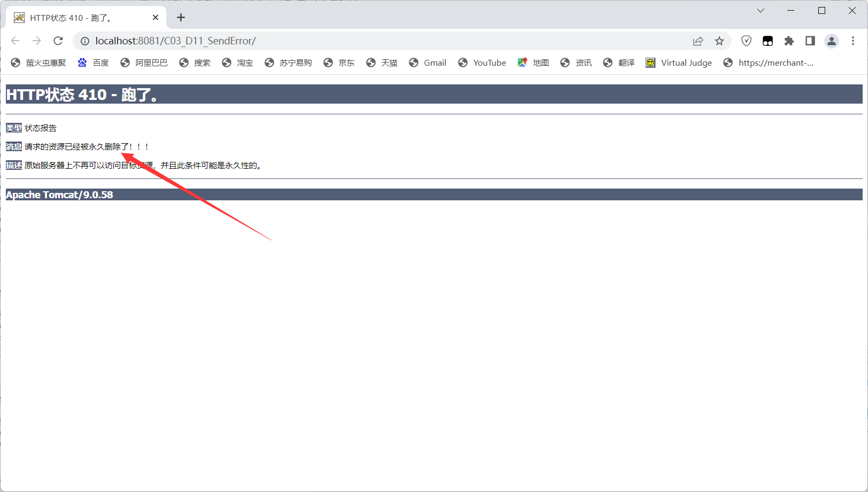
Task: Open the 搜索 bookmark
Action: click(x=195, y=63)
